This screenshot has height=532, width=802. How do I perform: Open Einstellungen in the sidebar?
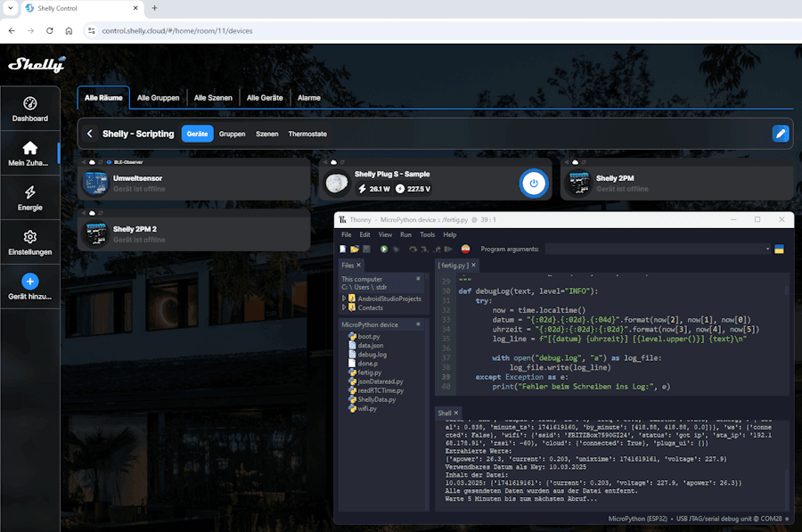pyautogui.click(x=29, y=242)
